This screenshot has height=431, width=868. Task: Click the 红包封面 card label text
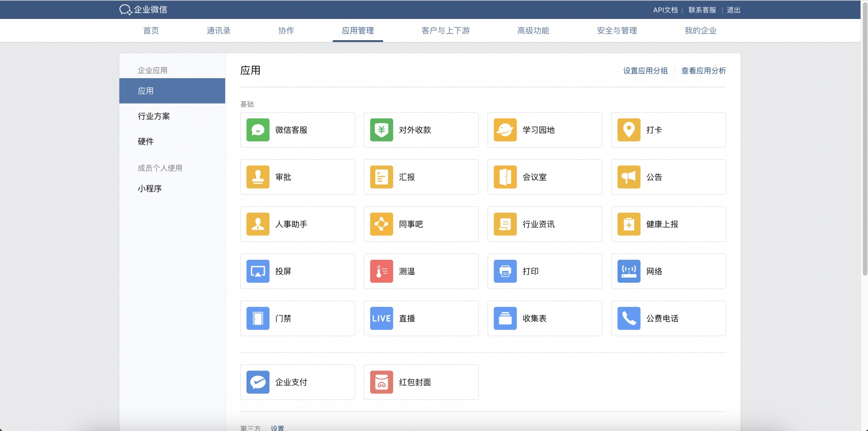(x=415, y=382)
